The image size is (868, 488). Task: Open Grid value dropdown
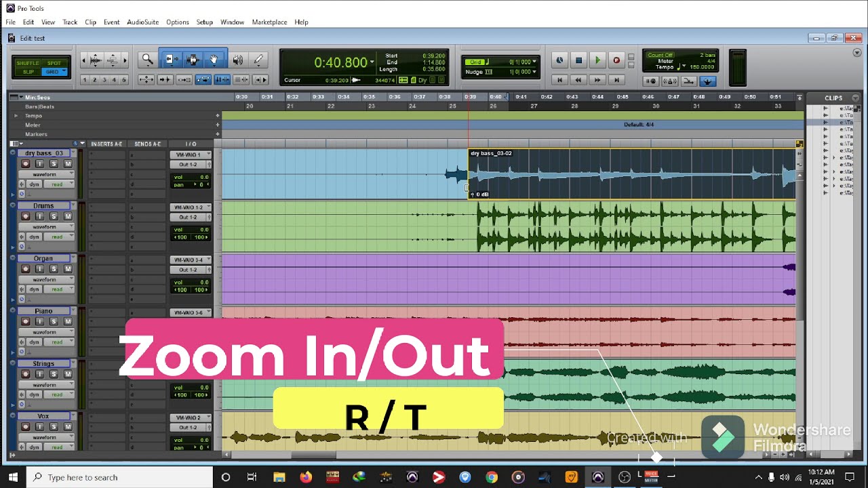click(534, 62)
